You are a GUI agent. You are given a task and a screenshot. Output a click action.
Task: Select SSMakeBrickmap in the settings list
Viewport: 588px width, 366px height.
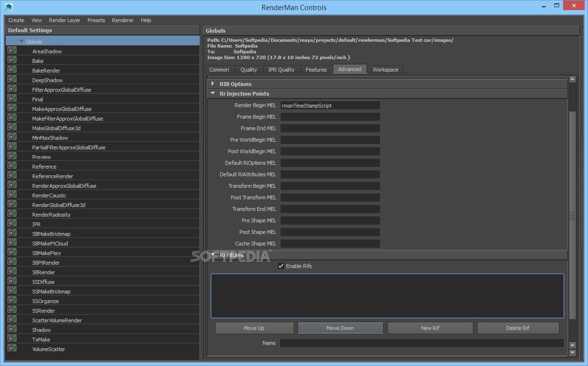pyautogui.click(x=102, y=291)
